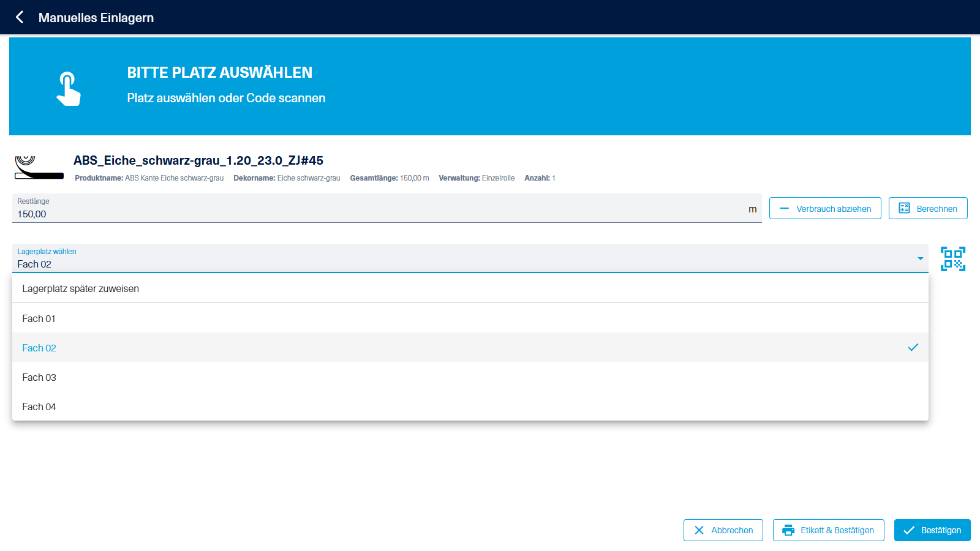Choose Fach 01 from the list
Screen dimensions: 980x551
(470, 318)
